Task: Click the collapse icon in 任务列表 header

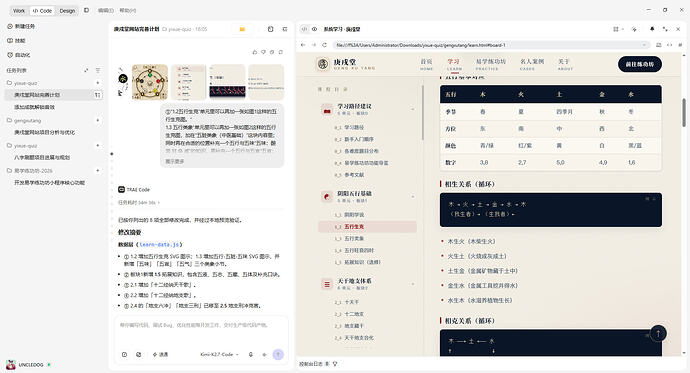Action: [x=86, y=70]
